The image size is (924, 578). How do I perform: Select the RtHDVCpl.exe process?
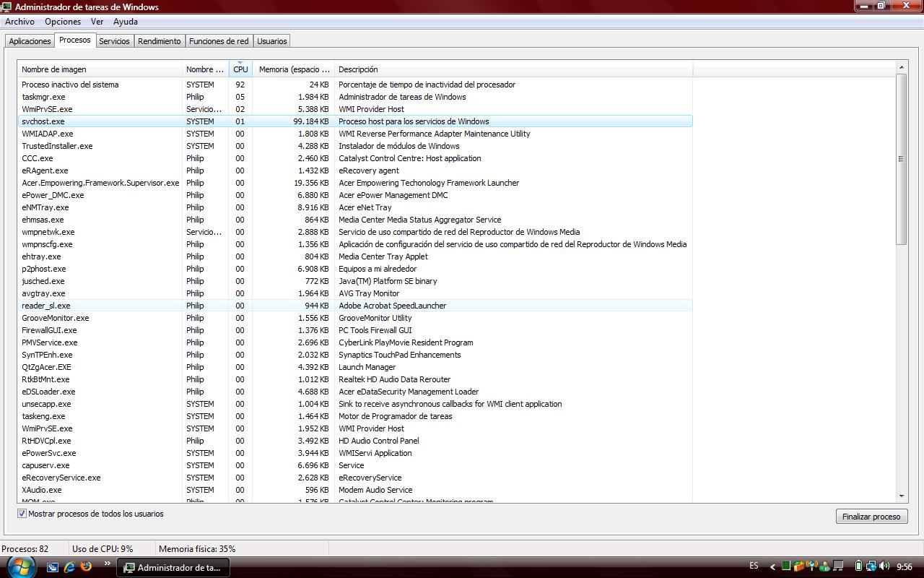click(x=354, y=441)
